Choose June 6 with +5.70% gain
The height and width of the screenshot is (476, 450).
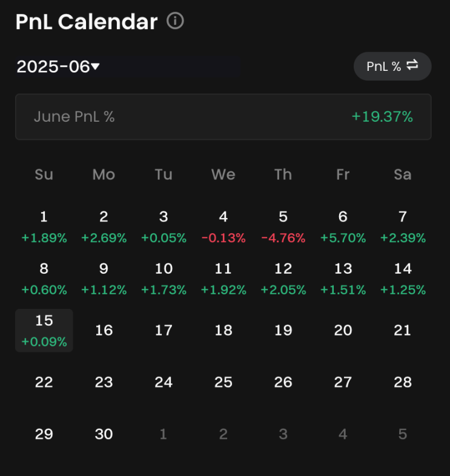[343, 226]
